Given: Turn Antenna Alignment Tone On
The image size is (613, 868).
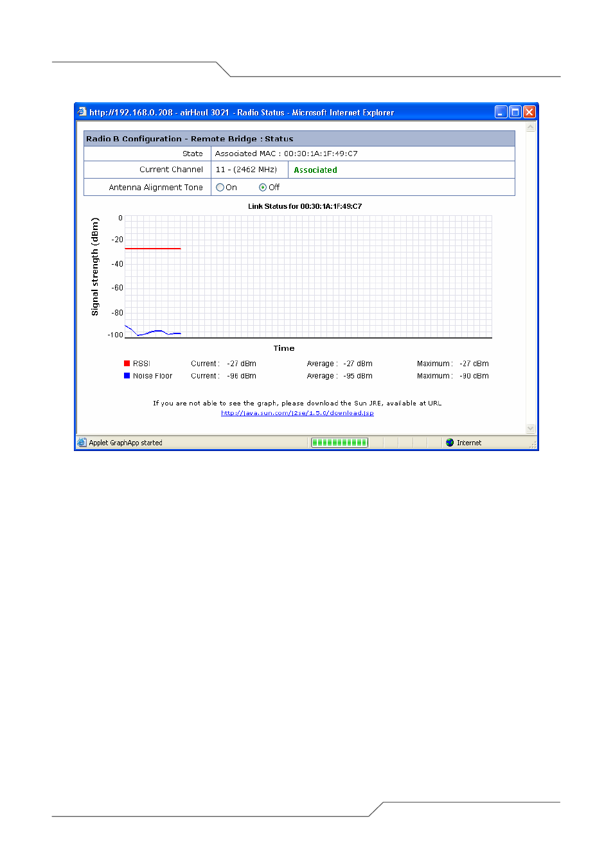Looking at the screenshot, I should 220,188.
